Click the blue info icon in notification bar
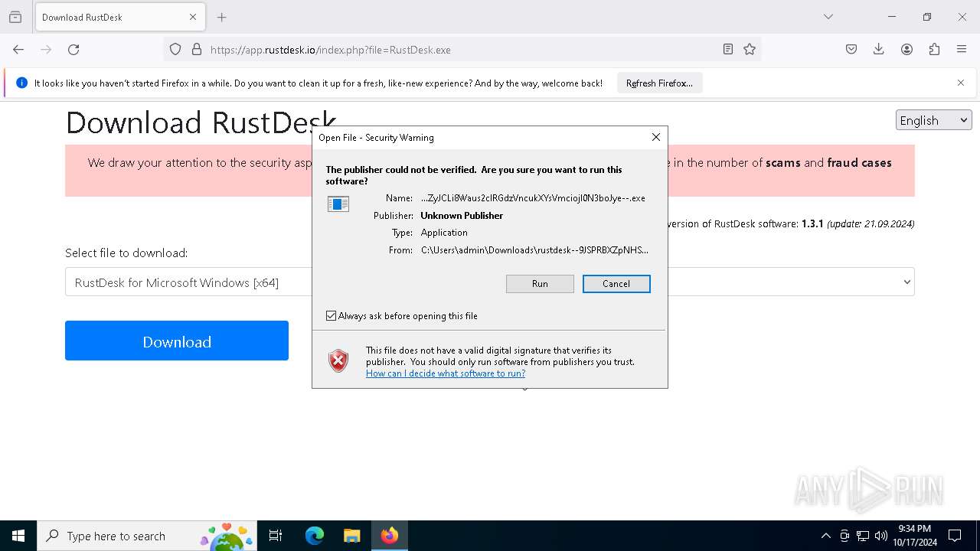The width and height of the screenshot is (980, 551). [x=21, y=83]
